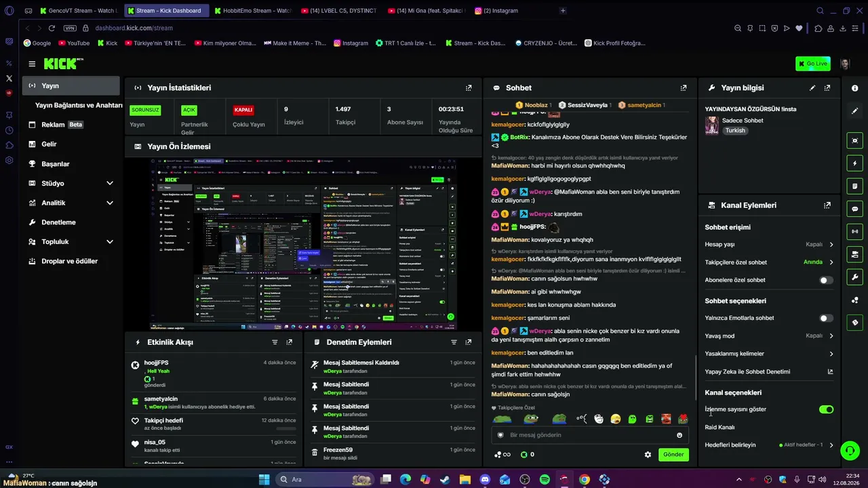868x488 pixels.
Task: Open new browser tab with plus button
Action: [x=563, y=11]
